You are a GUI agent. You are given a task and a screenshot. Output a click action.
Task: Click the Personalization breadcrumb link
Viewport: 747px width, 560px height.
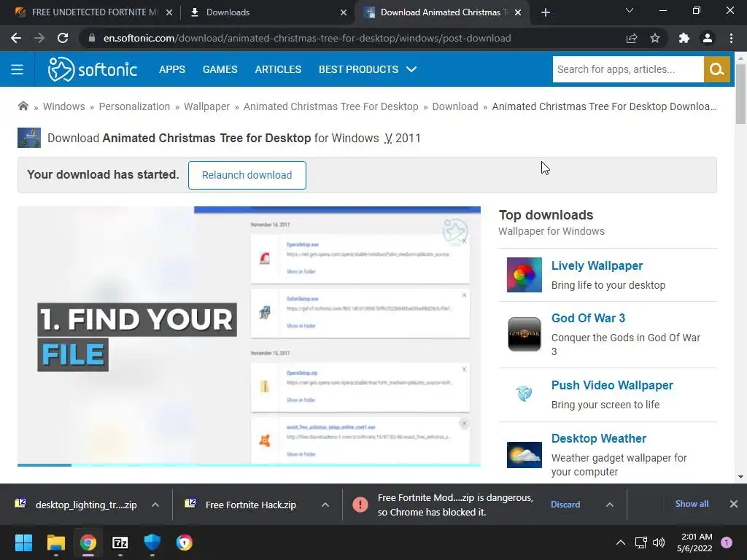point(134,106)
